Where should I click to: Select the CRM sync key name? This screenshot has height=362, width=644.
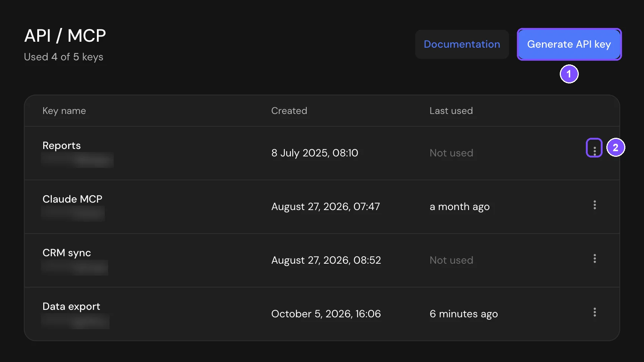[67, 253]
